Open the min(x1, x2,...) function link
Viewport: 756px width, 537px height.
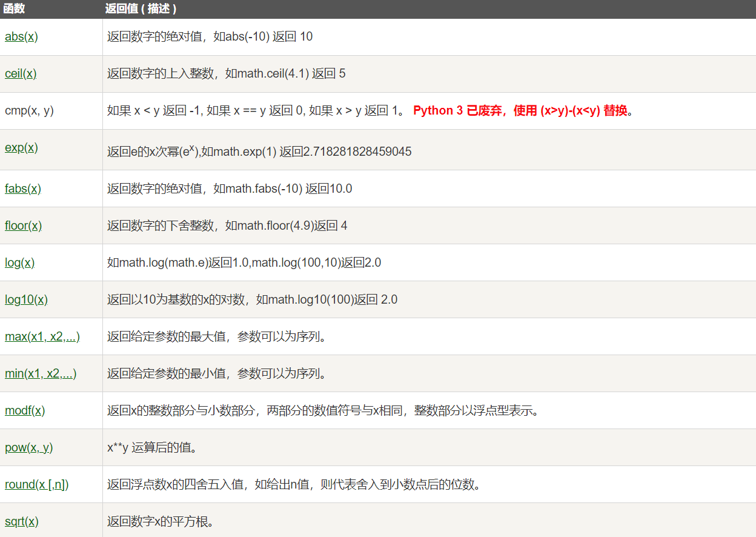pos(41,373)
